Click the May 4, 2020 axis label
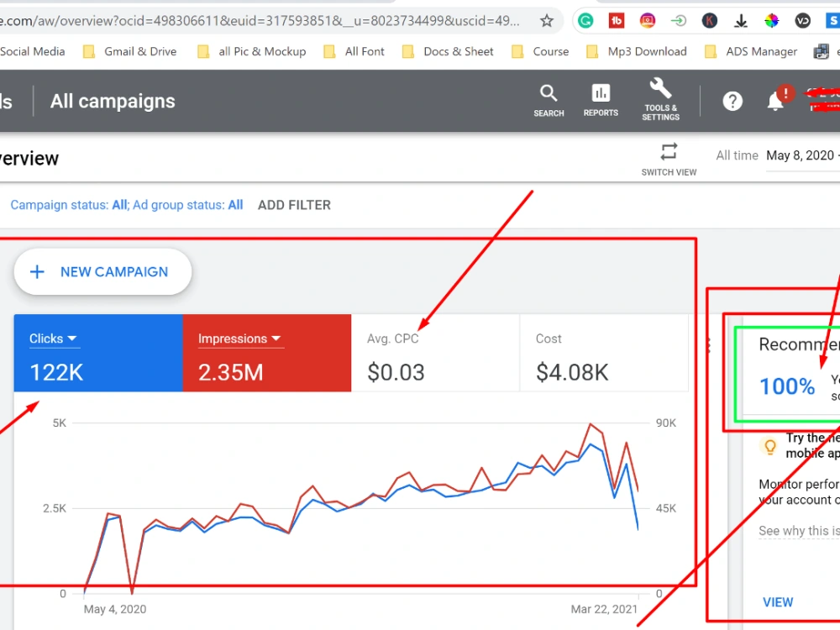The width and height of the screenshot is (840, 630). pyautogui.click(x=114, y=609)
